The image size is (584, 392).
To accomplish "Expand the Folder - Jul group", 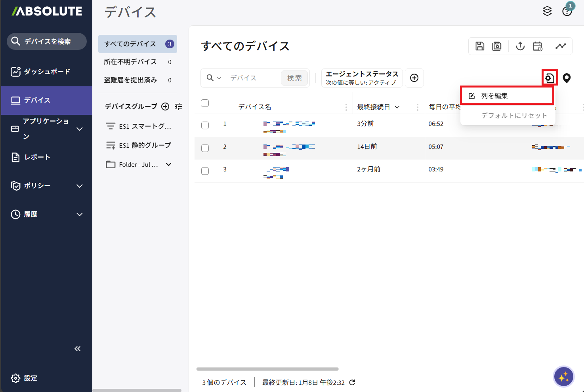I will click(169, 164).
